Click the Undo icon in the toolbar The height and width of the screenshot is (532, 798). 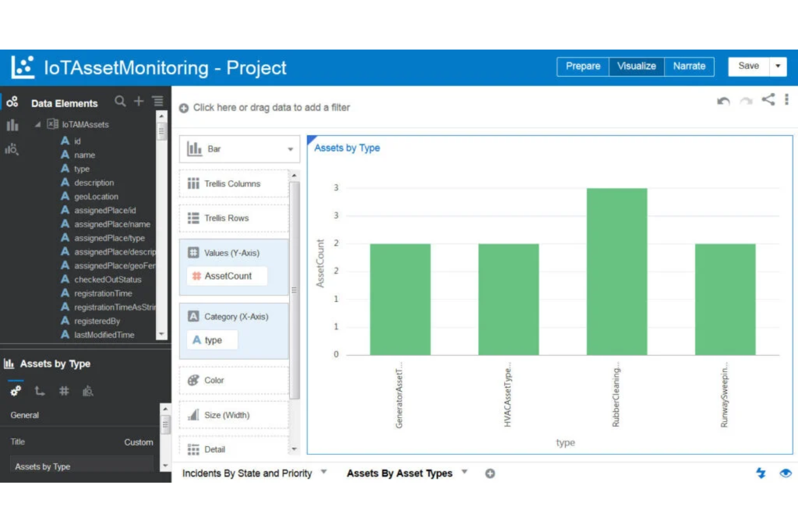pyautogui.click(x=723, y=101)
